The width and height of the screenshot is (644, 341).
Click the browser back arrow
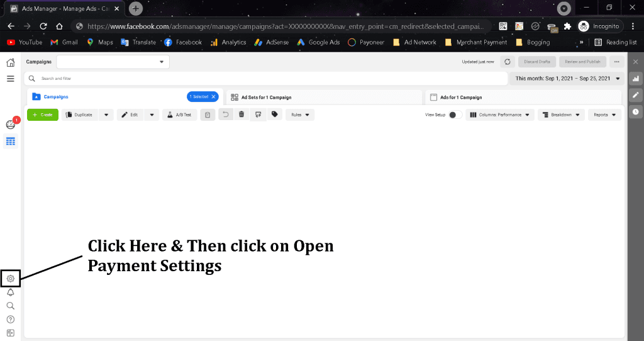[11, 26]
